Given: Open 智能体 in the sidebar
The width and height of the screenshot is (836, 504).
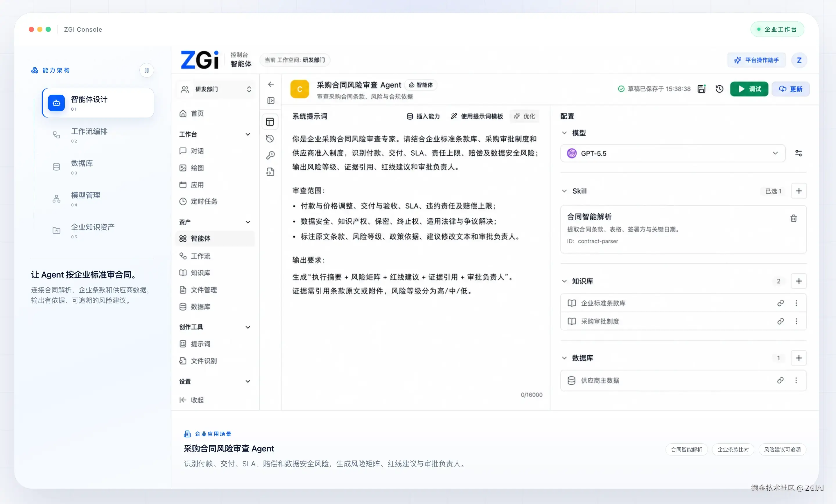Looking at the screenshot, I should (216, 239).
